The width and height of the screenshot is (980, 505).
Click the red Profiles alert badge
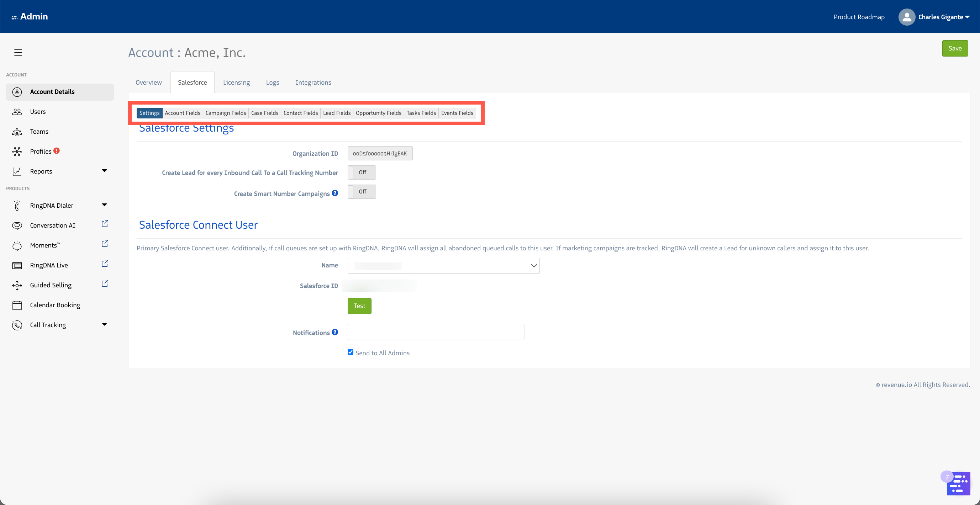(x=57, y=150)
